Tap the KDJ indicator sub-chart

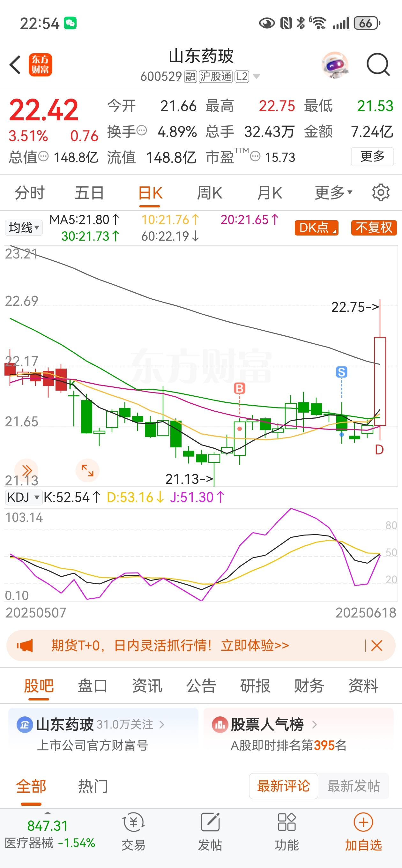point(201,555)
